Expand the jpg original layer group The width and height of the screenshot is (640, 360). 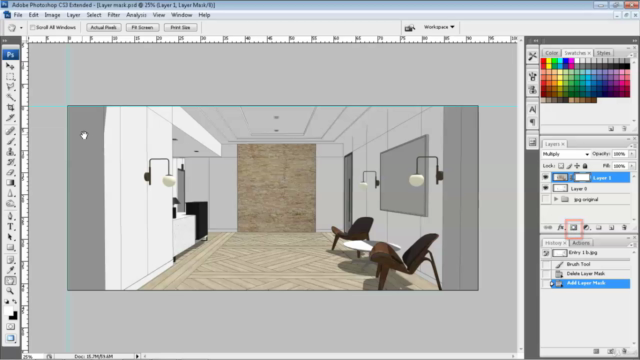556,199
